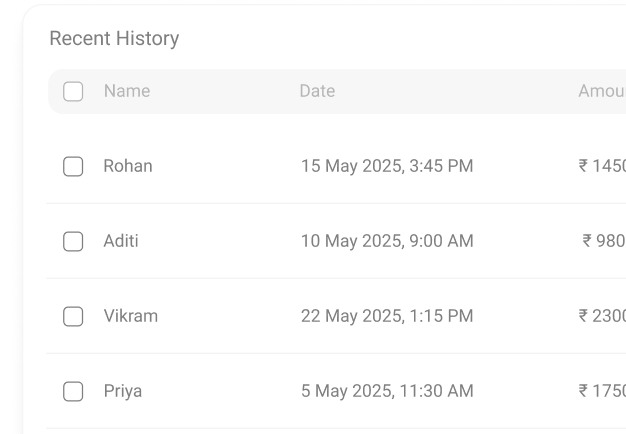Click the 22 May 2025, 1:15 PM date
This screenshot has height=434, width=626.
(x=387, y=316)
